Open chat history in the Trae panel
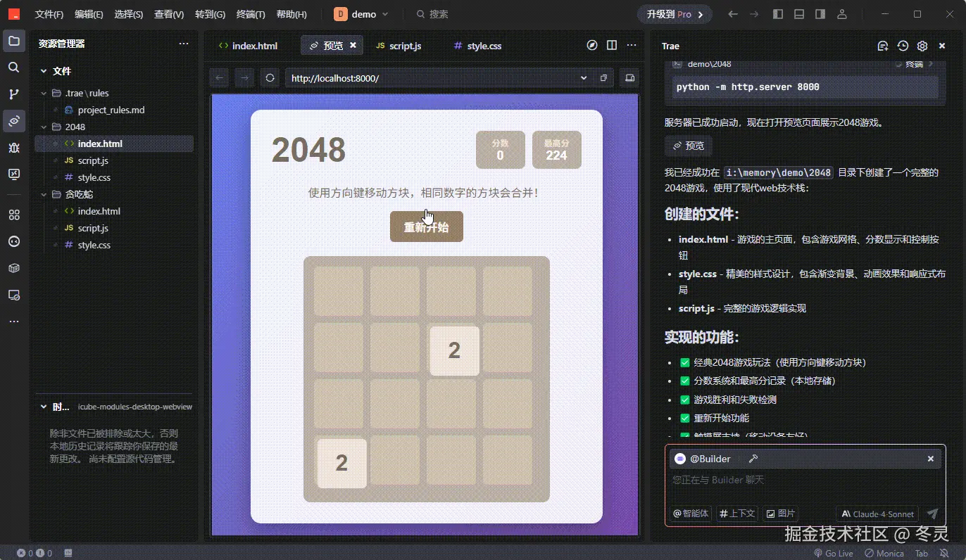 (x=902, y=46)
